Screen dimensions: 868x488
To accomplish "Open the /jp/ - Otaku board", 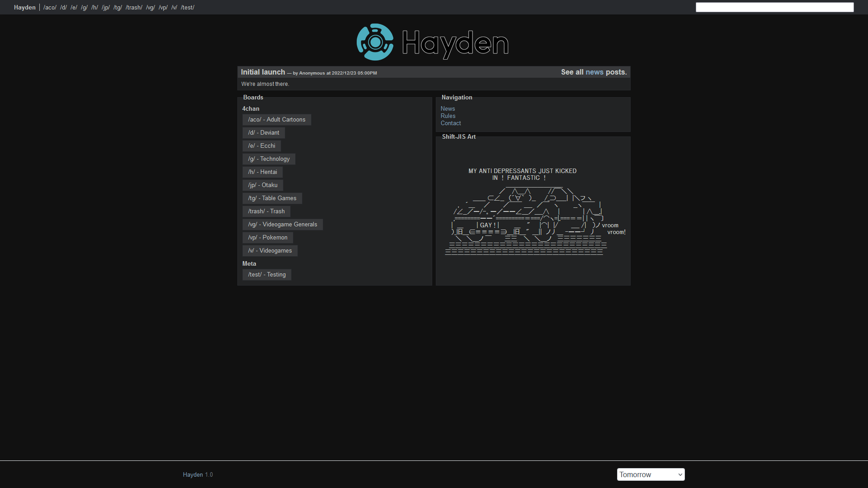I will (x=262, y=185).
